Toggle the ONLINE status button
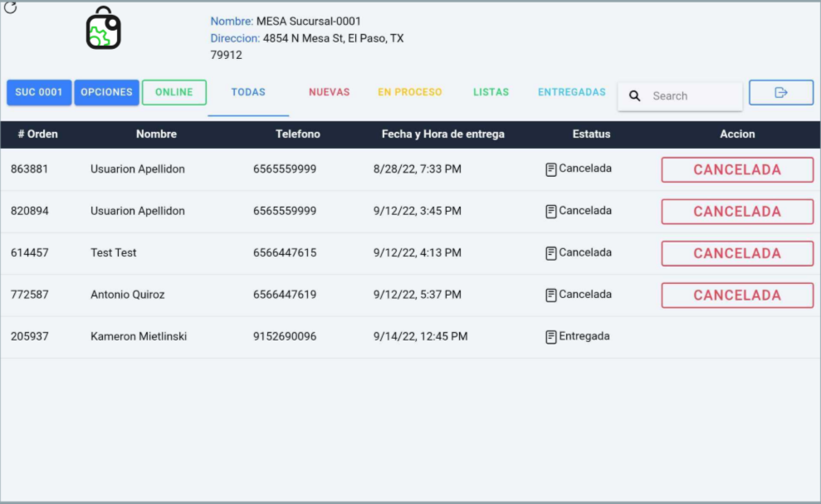821x504 pixels. (x=174, y=92)
